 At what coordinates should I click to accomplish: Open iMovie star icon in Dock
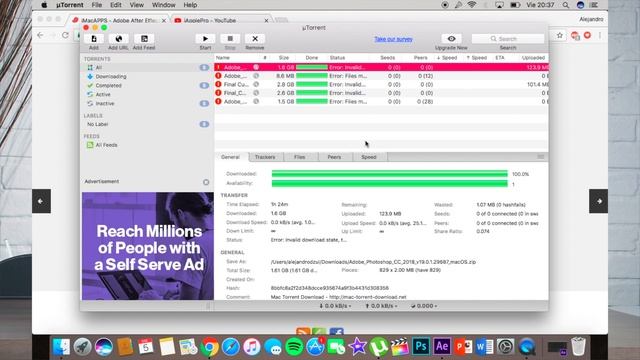click(358, 347)
